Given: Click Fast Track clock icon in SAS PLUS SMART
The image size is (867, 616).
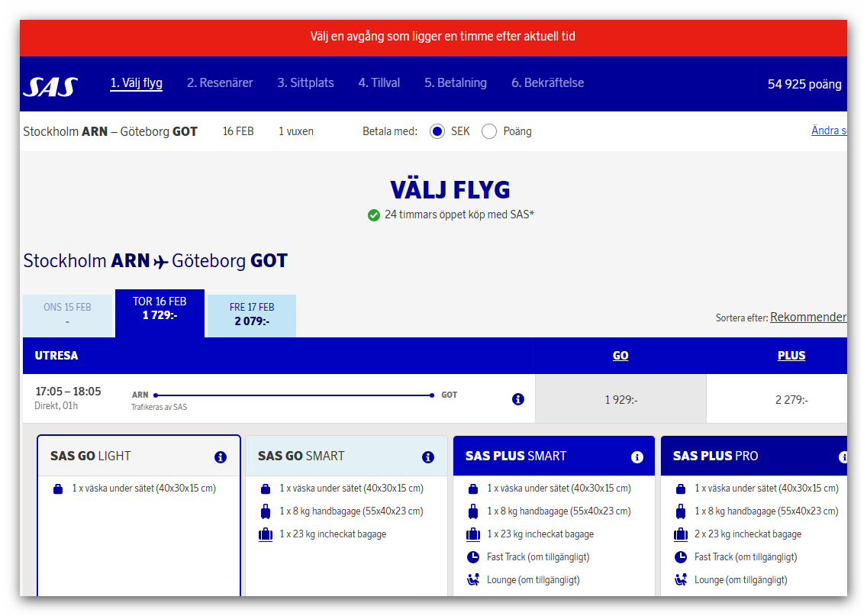Looking at the screenshot, I should [x=473, y=557].
